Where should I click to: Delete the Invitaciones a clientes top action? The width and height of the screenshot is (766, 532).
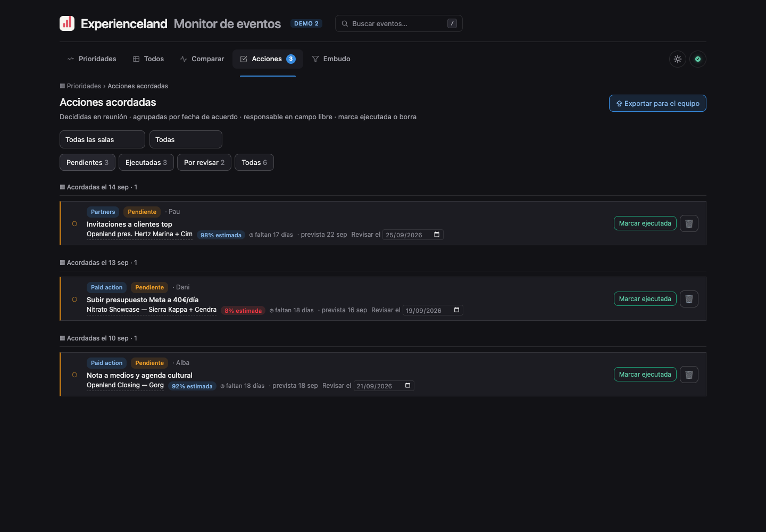point(689,223)
